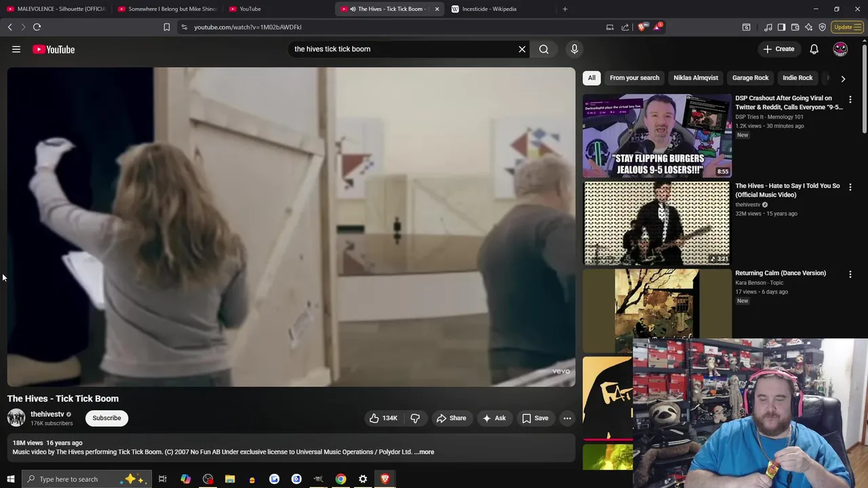868x488 pixels.
Task: Show more filter chips with right arrow
Action: tap(843, 79)
